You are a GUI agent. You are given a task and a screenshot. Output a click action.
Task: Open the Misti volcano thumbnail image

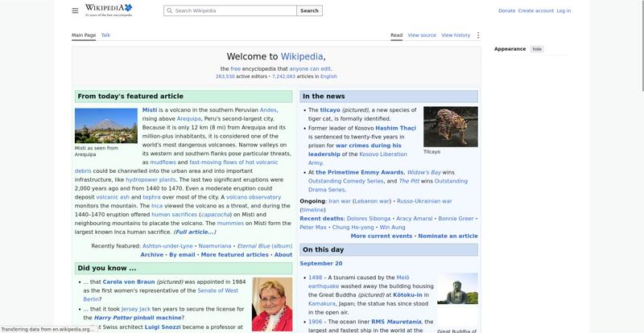pyautogui.click(x=106, y=125)
